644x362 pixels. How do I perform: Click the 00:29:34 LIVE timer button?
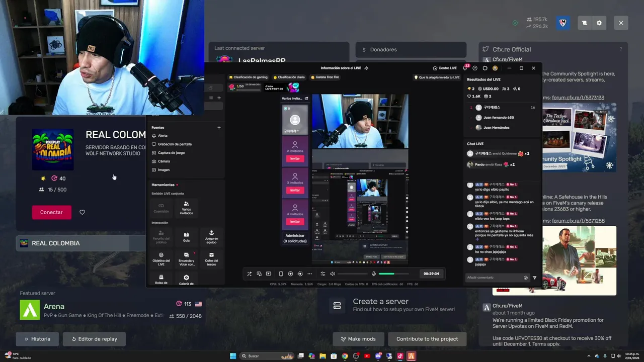(x=431, y=274)
